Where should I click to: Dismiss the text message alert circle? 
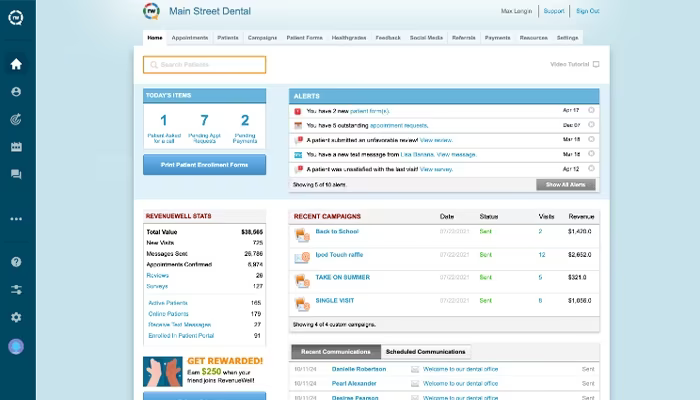(x=591, y=154)
